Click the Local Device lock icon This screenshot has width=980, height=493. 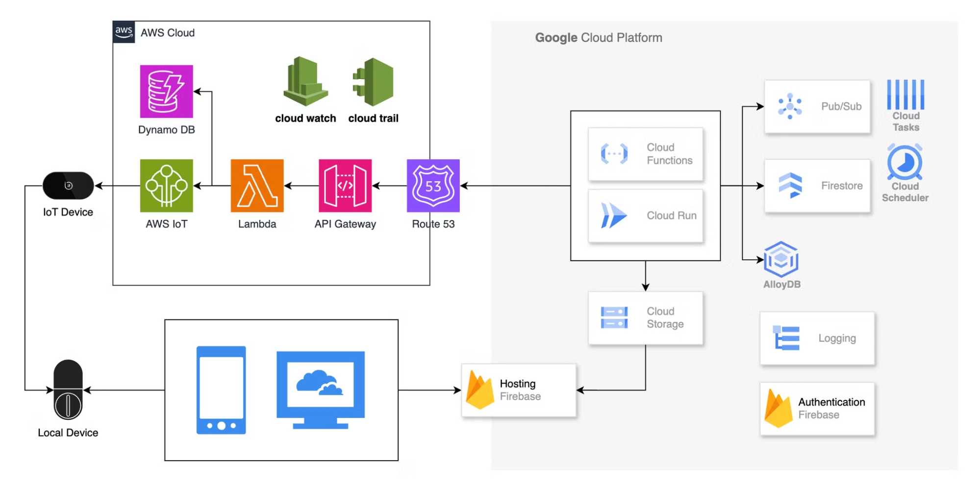click(x=68, y=390)
